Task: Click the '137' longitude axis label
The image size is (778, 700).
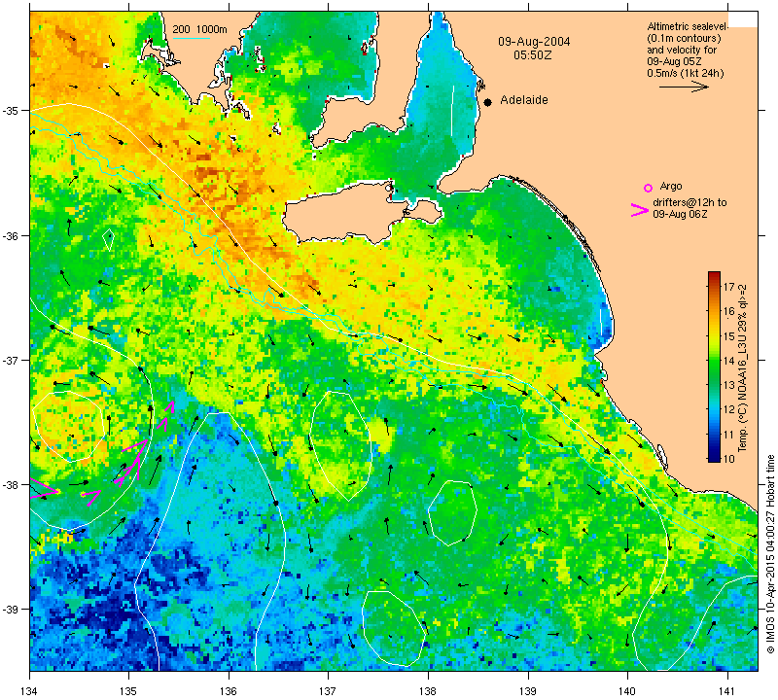Action: [x=329, y=690]
